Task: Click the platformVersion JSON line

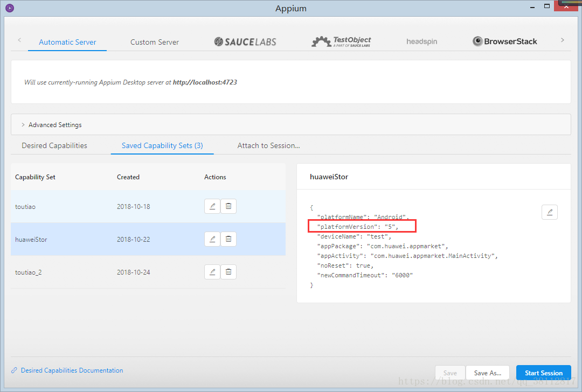Action: 357,227
